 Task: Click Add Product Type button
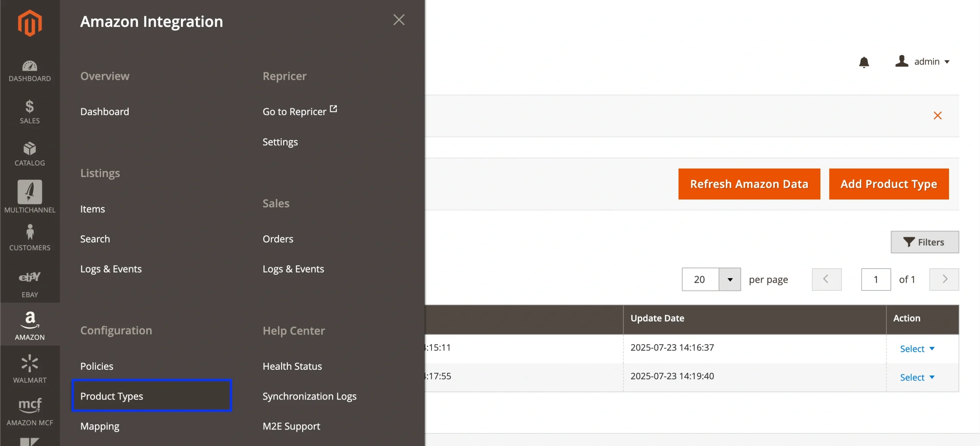click(x=889, y=184)
